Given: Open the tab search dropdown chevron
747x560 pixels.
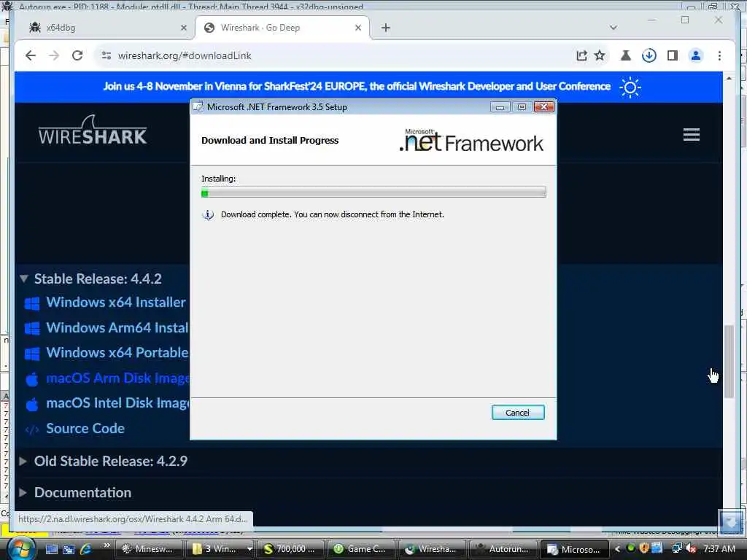Looking at the screenshot, I should [x=613, y=28].
